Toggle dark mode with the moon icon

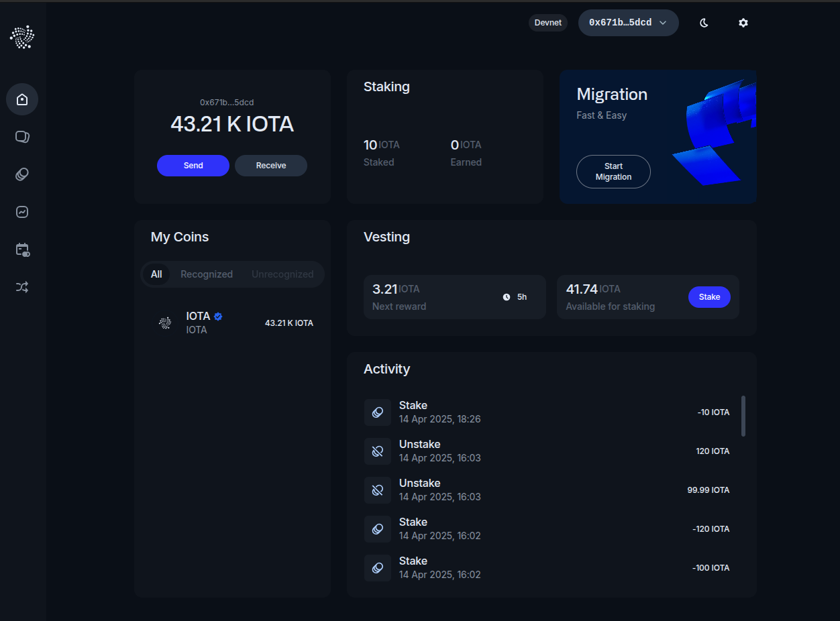point(703,22)
